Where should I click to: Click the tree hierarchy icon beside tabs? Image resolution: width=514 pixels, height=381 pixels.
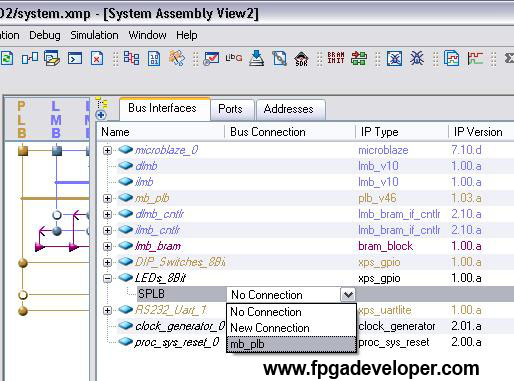tap(101, 103)
